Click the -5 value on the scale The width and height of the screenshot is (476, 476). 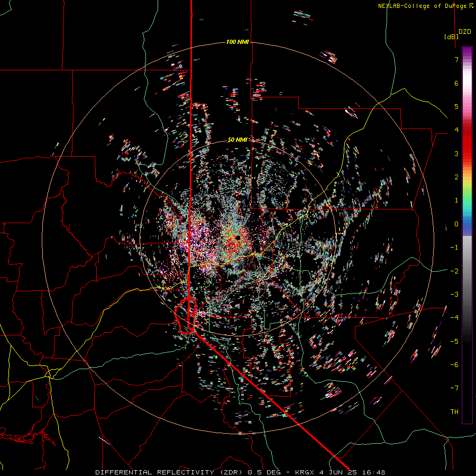[454, 342]
